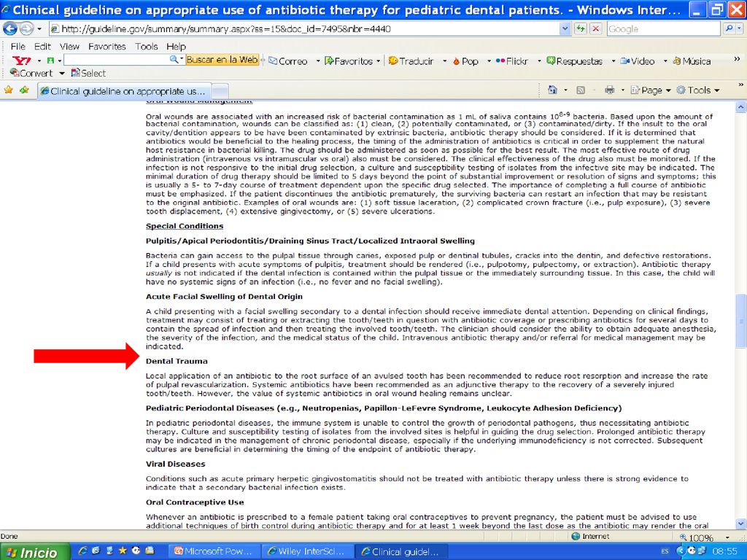Viewport: 747px width, 560px height.
Task: Open the Page command bar menu
Action: [651, 90]
